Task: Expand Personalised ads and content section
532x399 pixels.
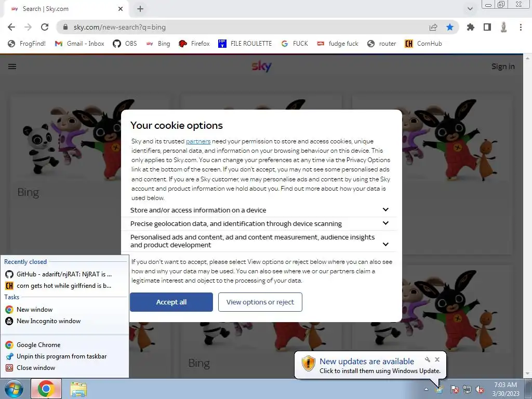Action: pos(259,241)
